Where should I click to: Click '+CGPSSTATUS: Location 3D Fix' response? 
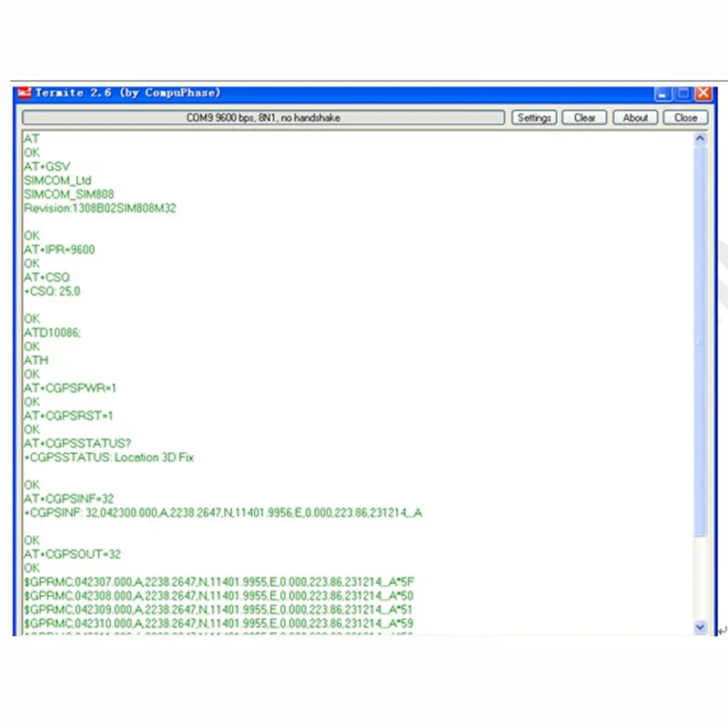coord(108,458)
